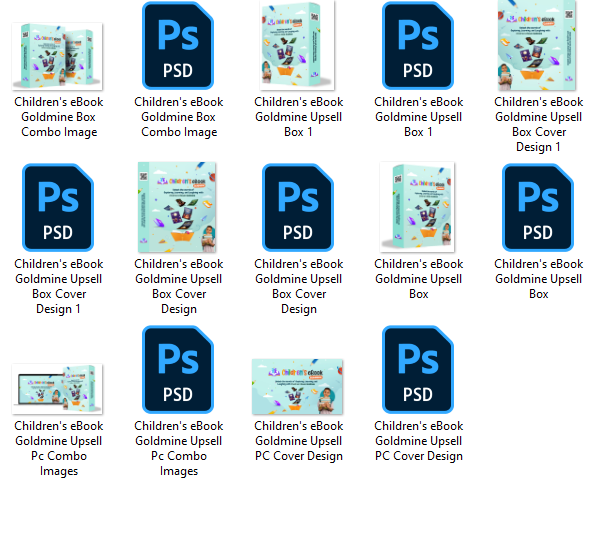Click the 'Upsell Box 1' name under the PSD icon
The image size is (600, 556).
pyautogui.click(x=419, y=117)
